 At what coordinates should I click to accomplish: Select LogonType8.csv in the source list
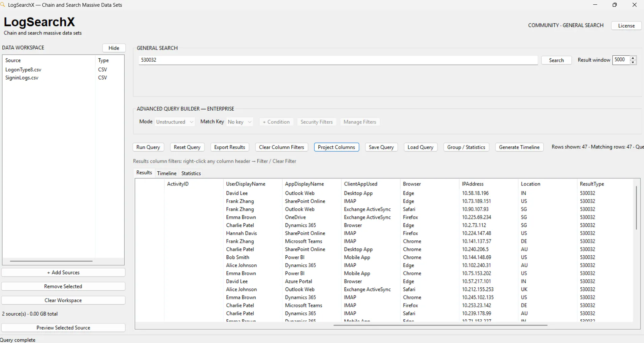pyautogui.click(x=23, y=69)
